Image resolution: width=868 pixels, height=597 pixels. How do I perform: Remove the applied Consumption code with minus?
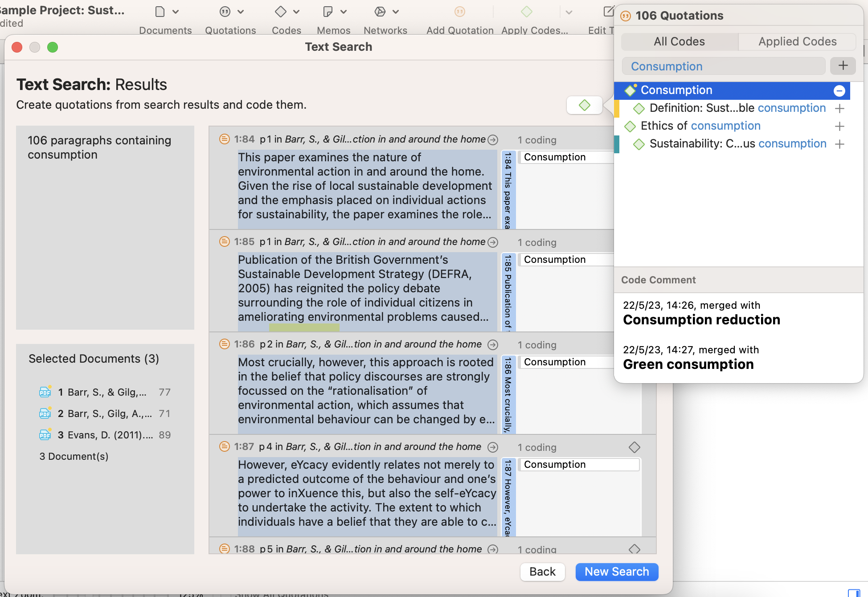point(839,91)
